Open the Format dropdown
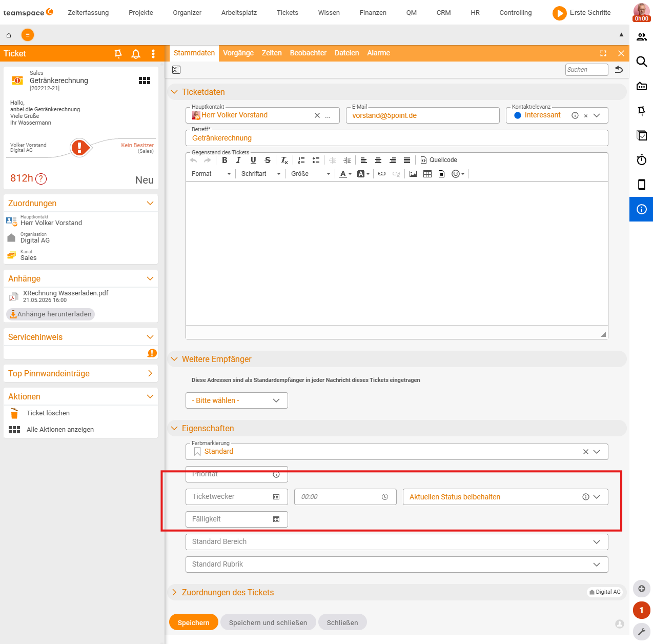The image size is (653, 644). point(211,174)
